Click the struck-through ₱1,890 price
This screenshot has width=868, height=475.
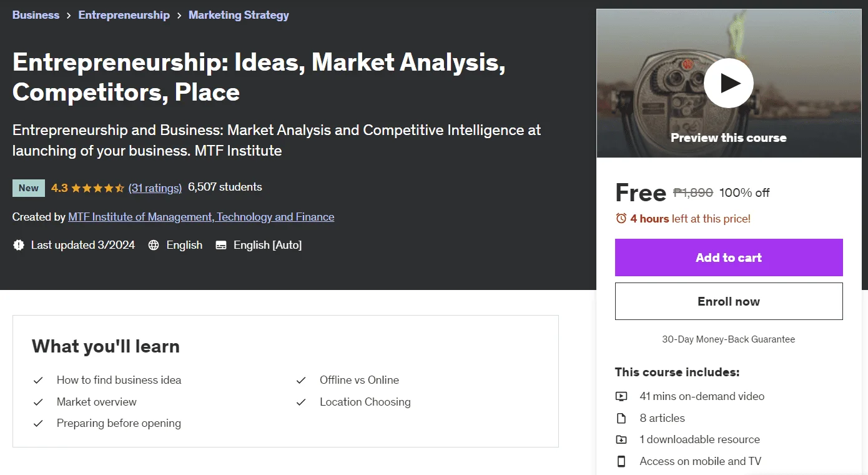(693, 192)
